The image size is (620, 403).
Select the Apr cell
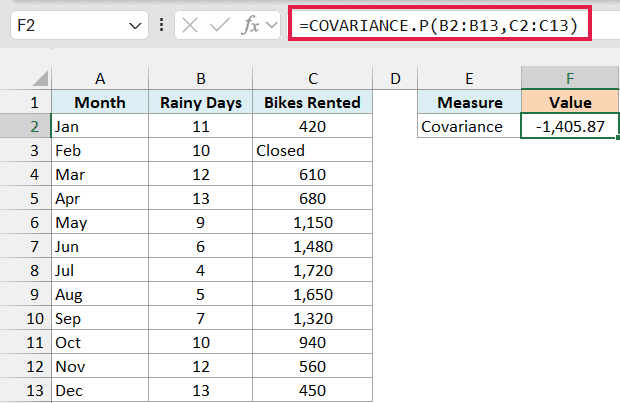point(100,199)
